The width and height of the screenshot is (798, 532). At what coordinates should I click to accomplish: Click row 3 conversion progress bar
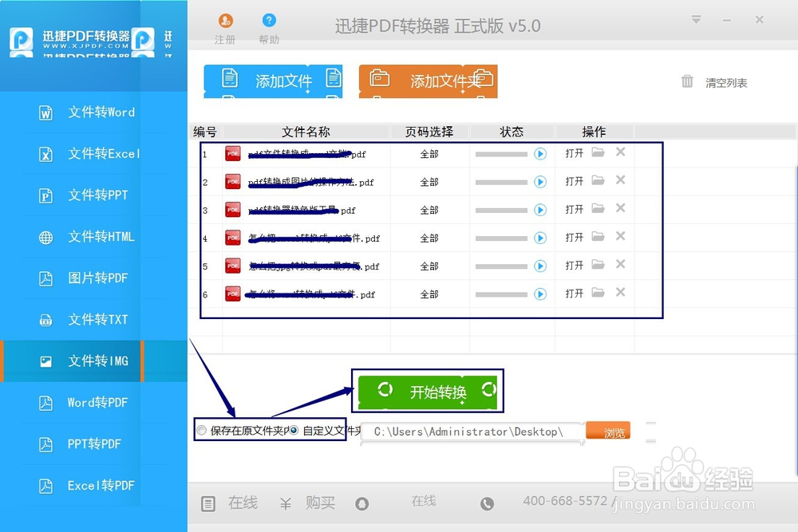pos(501,210)
